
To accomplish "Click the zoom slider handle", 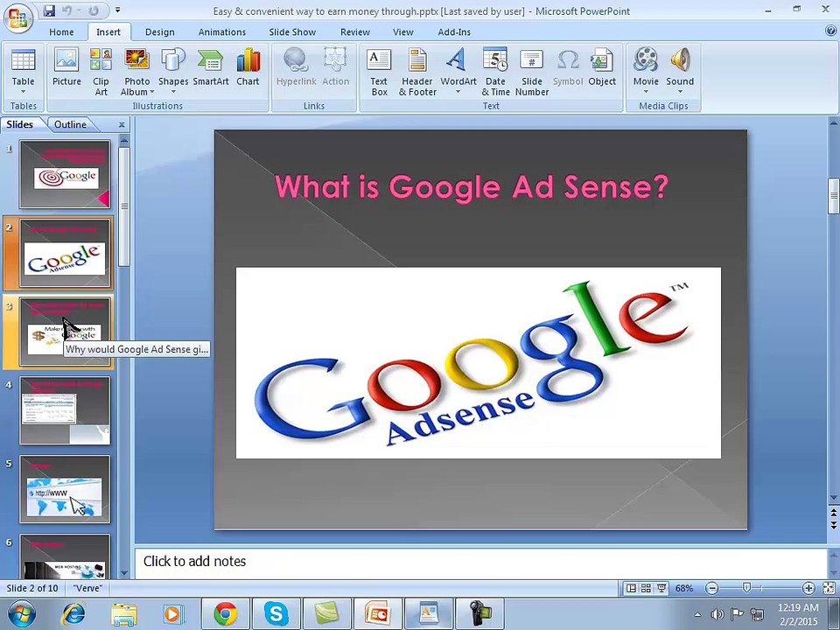I will (746, 588).
